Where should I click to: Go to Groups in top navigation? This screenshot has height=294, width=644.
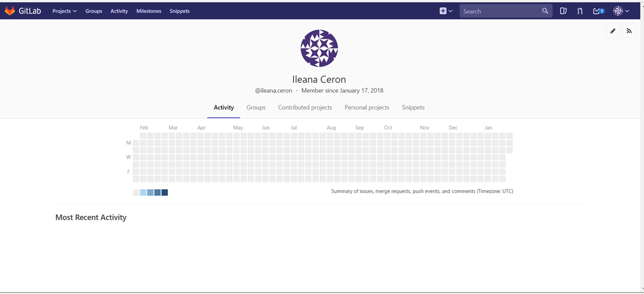coord(93,11)
